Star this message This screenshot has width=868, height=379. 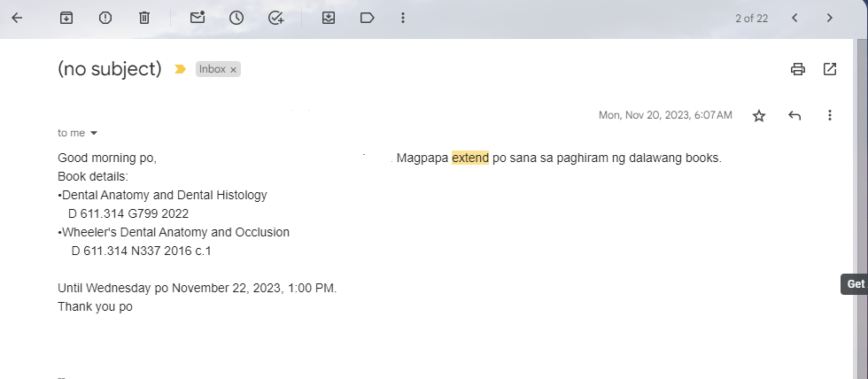tap(759, 116)
